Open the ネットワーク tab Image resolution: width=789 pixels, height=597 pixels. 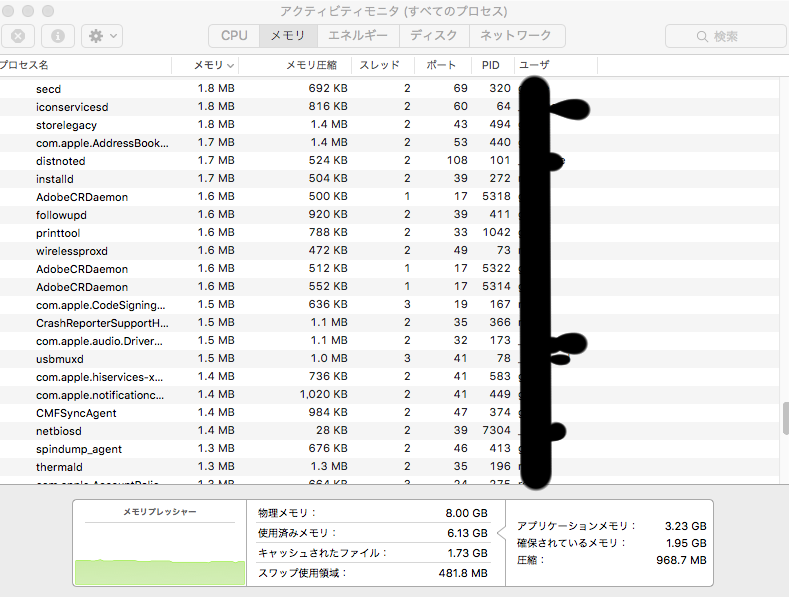pos(515,35)
